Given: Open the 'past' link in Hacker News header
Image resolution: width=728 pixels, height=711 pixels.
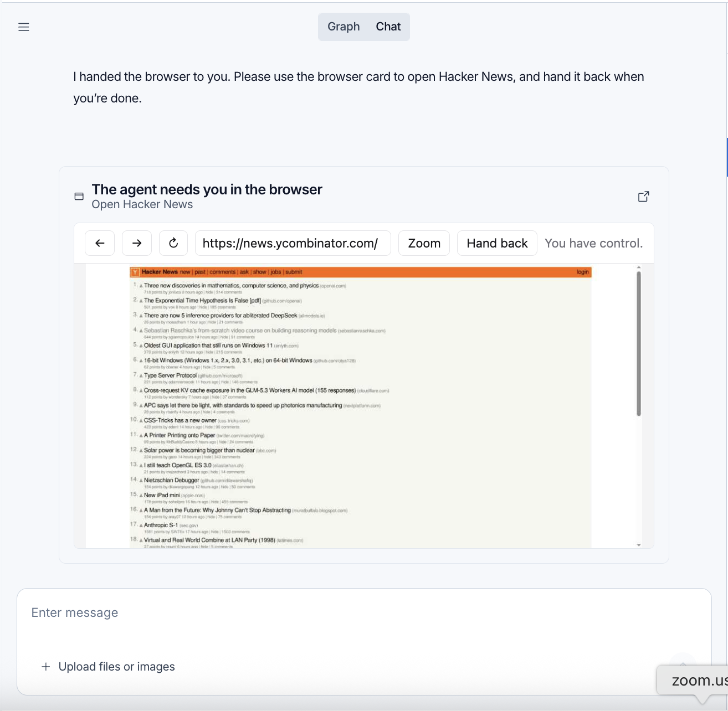Looking at the screenshot, I should 200,272.
